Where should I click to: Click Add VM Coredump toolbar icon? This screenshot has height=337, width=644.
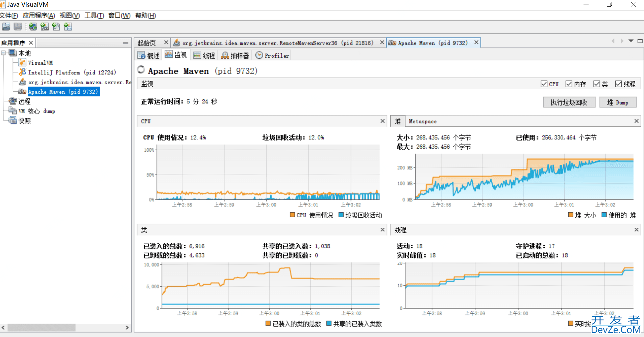point(56,27)
